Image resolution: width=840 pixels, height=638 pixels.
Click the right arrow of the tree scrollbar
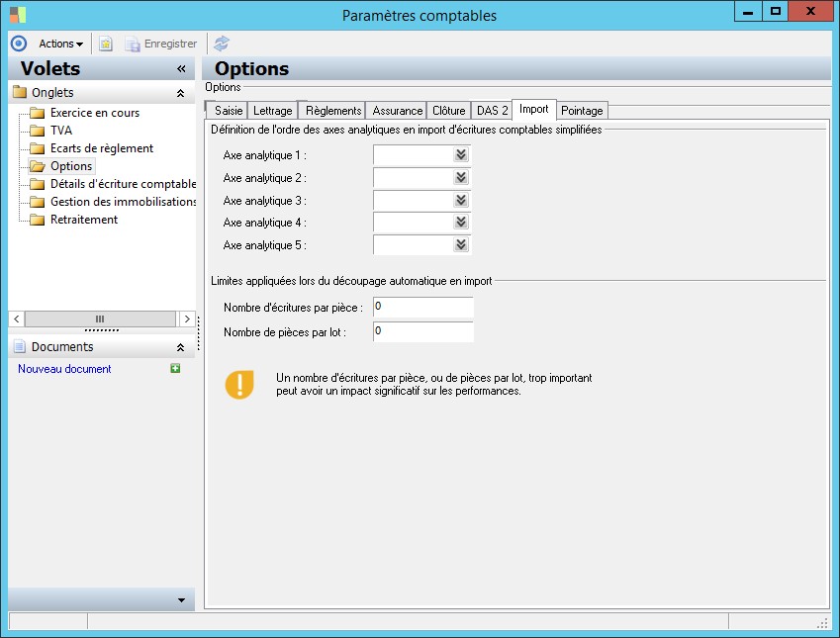186,319
